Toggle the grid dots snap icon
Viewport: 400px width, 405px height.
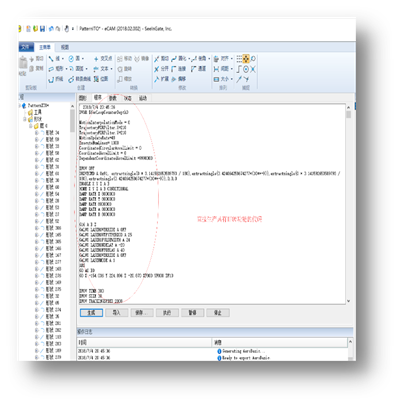click(239, 59)
